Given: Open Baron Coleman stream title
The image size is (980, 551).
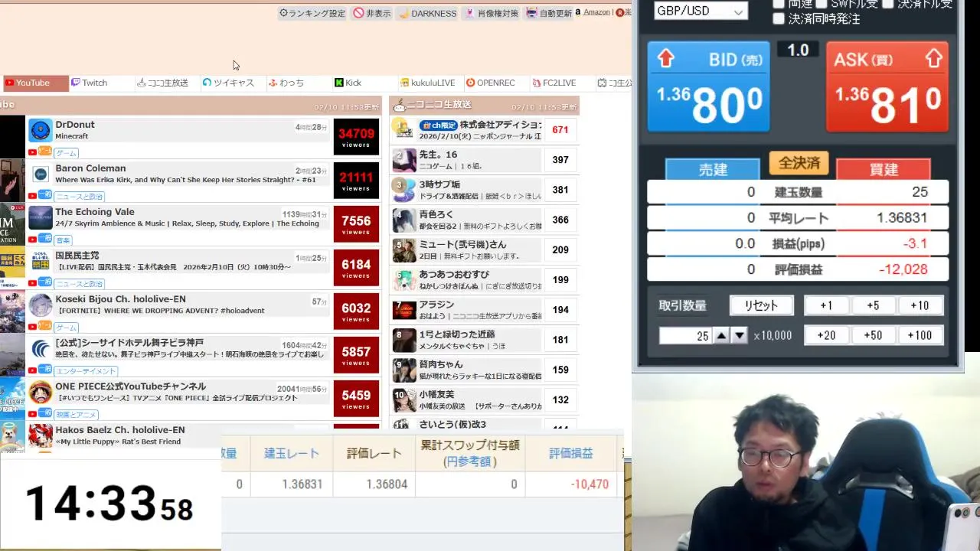Looking at the screenshot, I should [x=185, y=180].
